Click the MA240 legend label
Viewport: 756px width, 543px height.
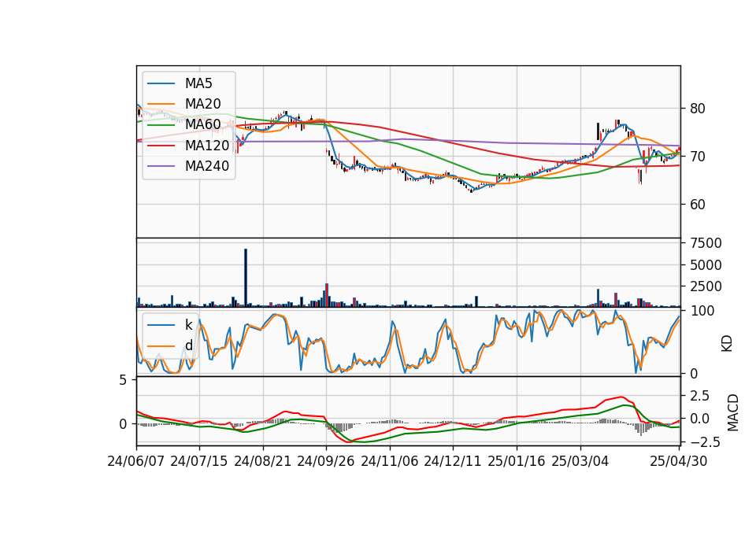[207, 166]
